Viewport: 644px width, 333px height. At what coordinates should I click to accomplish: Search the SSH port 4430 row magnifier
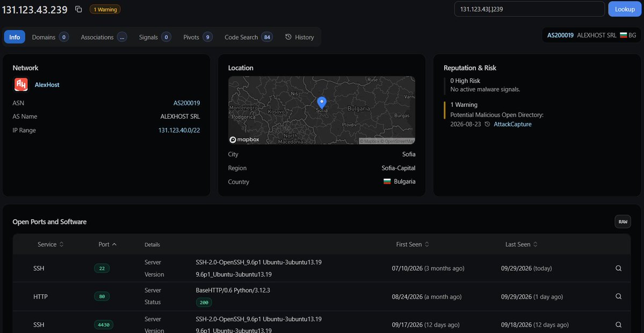618,325
